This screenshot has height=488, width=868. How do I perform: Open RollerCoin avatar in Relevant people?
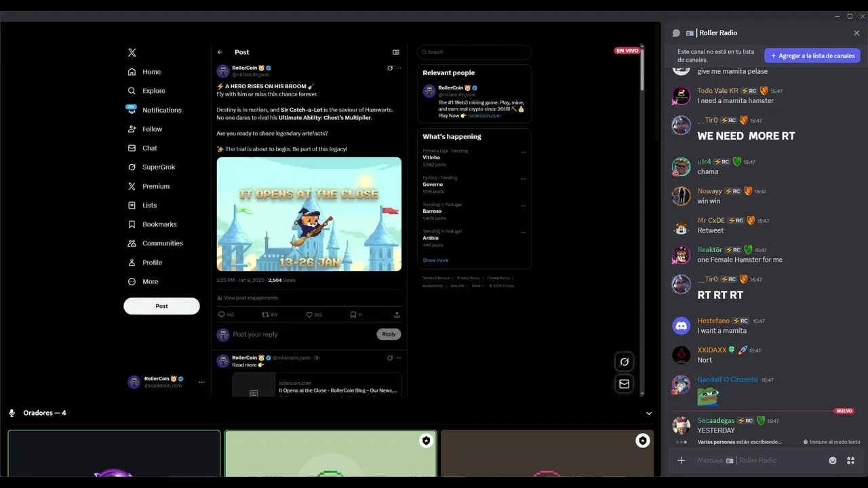click(x=429, y=91)
